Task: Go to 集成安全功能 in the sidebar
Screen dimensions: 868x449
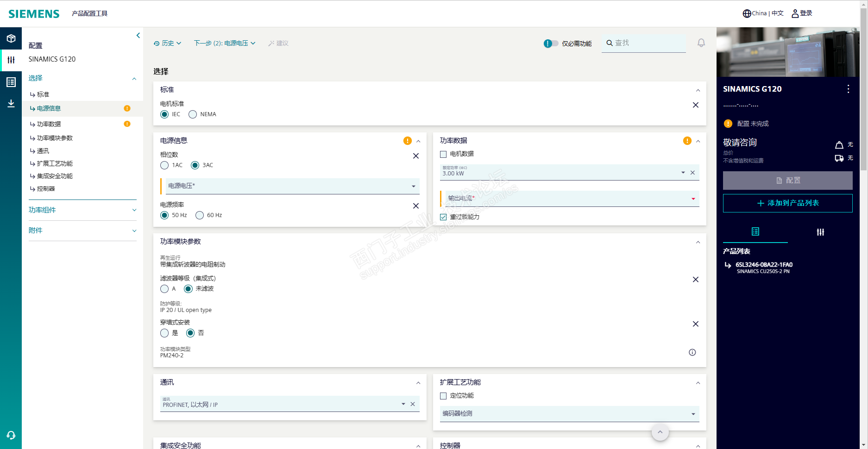Action: pyautogui.click(x=55, y=176)
